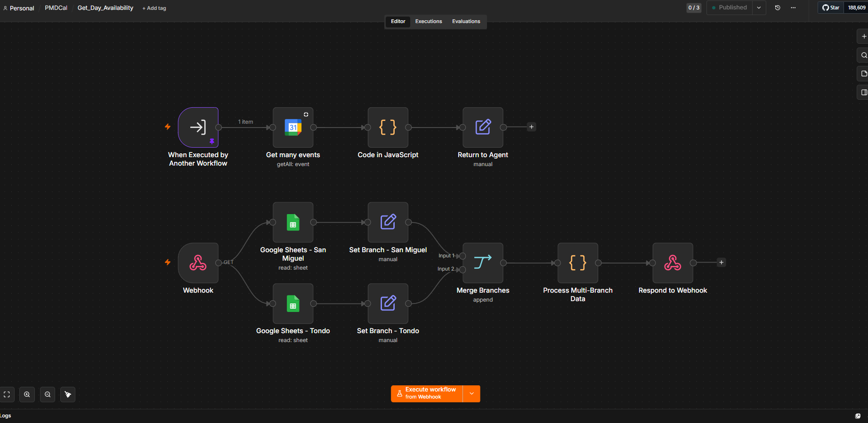
Task: Select the Get many events calendar node
Action: (293, 127)
